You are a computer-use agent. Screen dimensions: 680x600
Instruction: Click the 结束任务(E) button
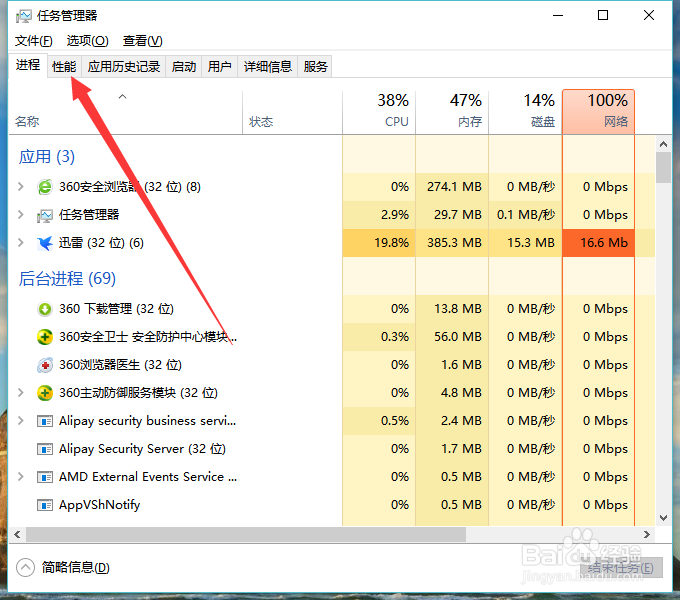point(621,567)
